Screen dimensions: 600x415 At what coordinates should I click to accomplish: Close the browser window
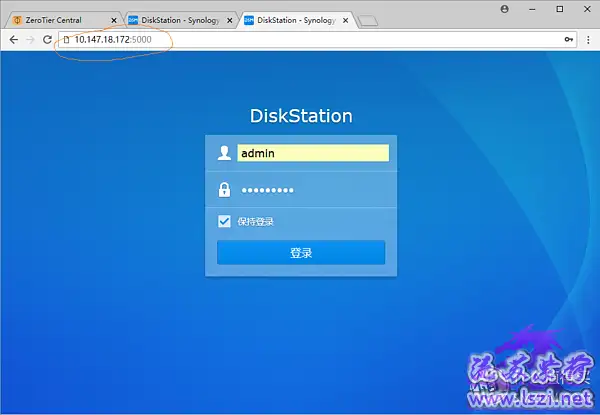[587, 9]
